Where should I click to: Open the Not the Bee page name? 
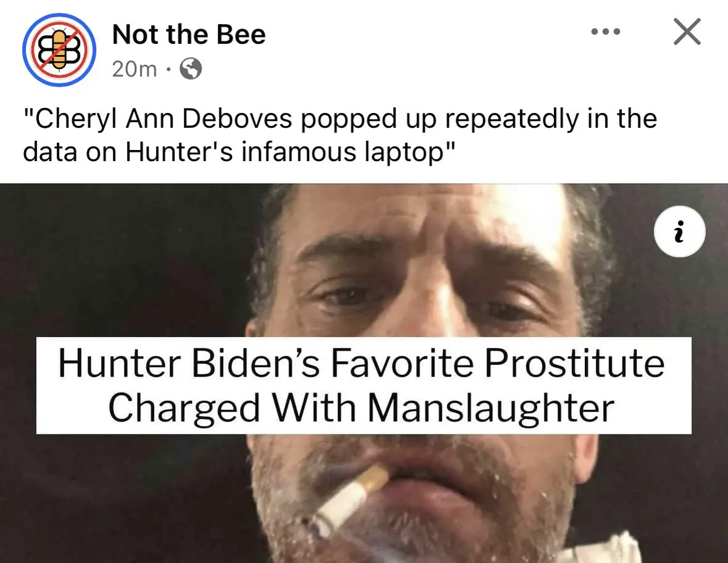[189, 34]
